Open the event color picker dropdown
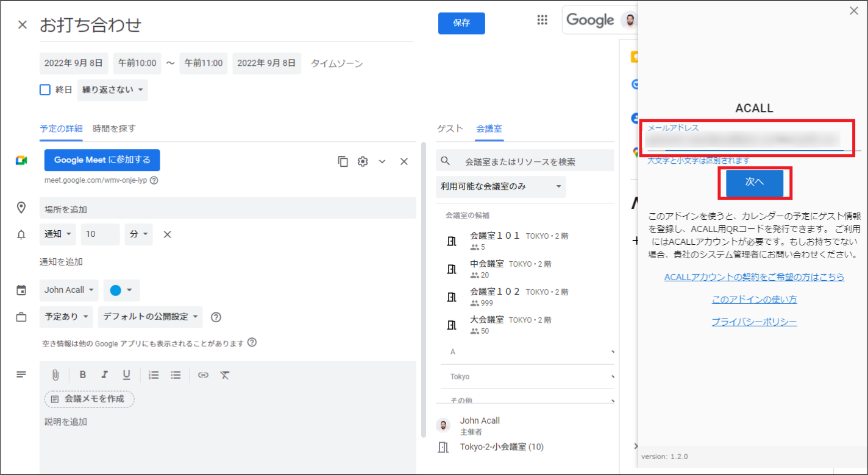This screenshot has width=868, height=475. tap(121, 290)
